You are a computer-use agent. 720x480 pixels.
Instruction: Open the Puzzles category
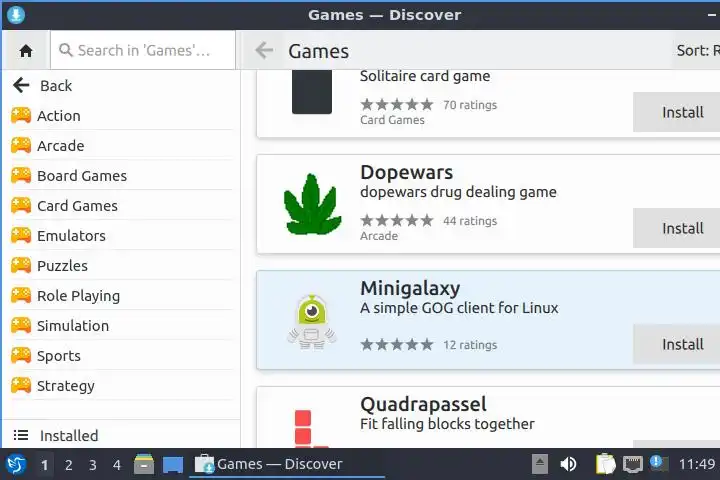pos(122,265)
